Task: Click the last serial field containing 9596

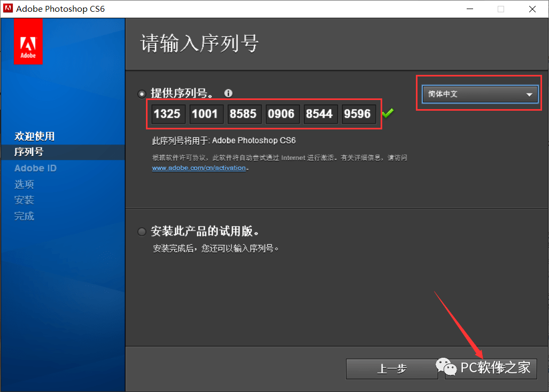Action: (358, 114)
